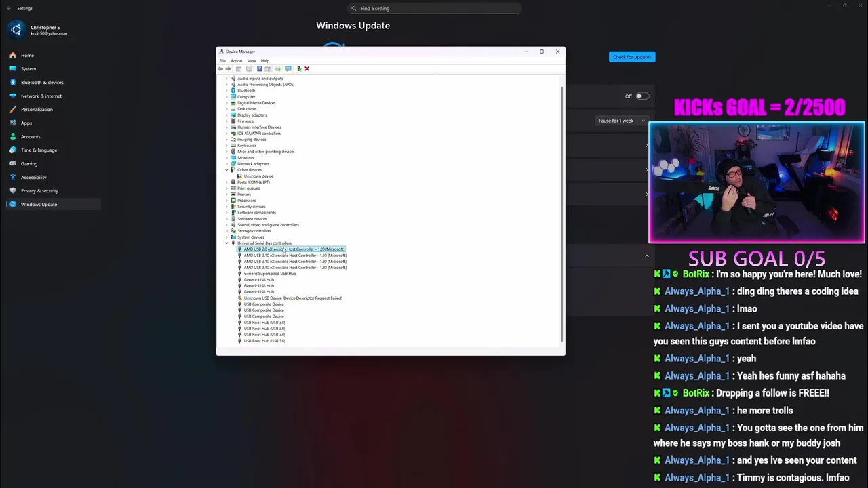Select the Storage controllers category
The width and height of the screenshot is (868, 488).
coord(254,230)
